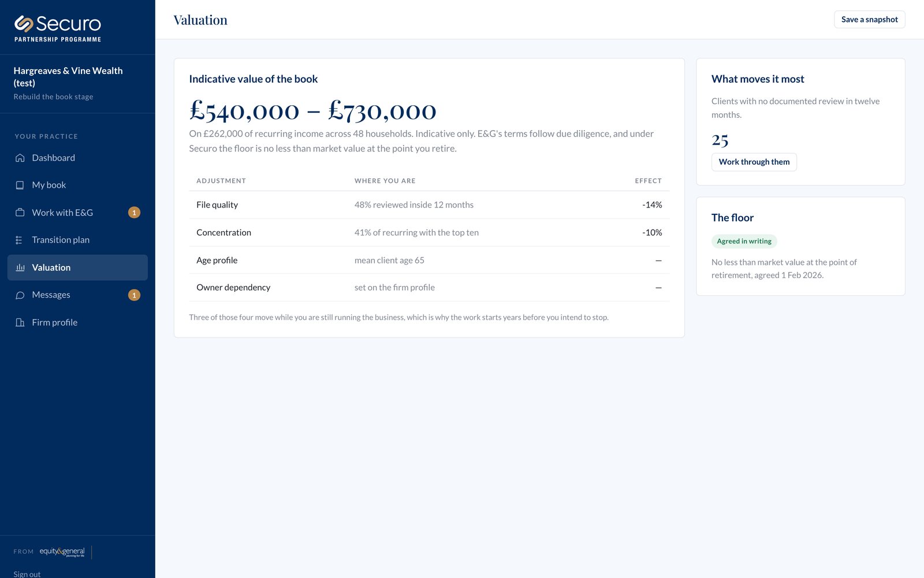Select the Hargreaves & Vine Wealth firm name
This screenshot has height=578, width=924.
coord(68,77)
